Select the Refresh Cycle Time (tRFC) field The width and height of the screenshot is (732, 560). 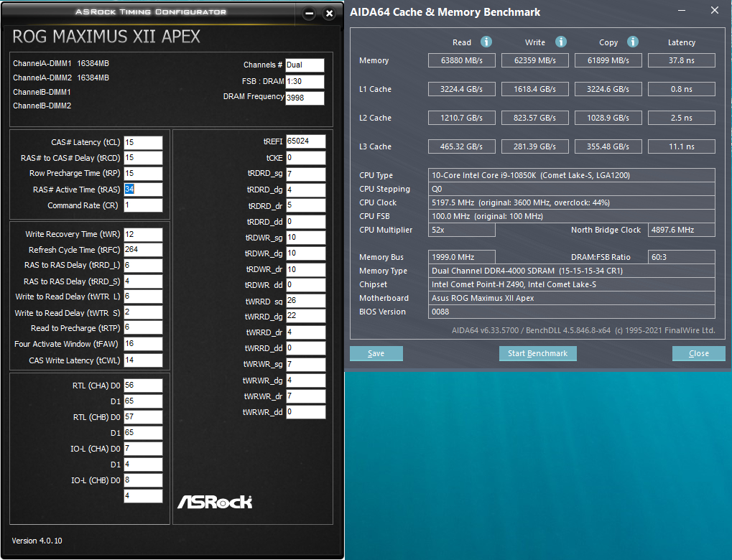click(x=143, y=250)
